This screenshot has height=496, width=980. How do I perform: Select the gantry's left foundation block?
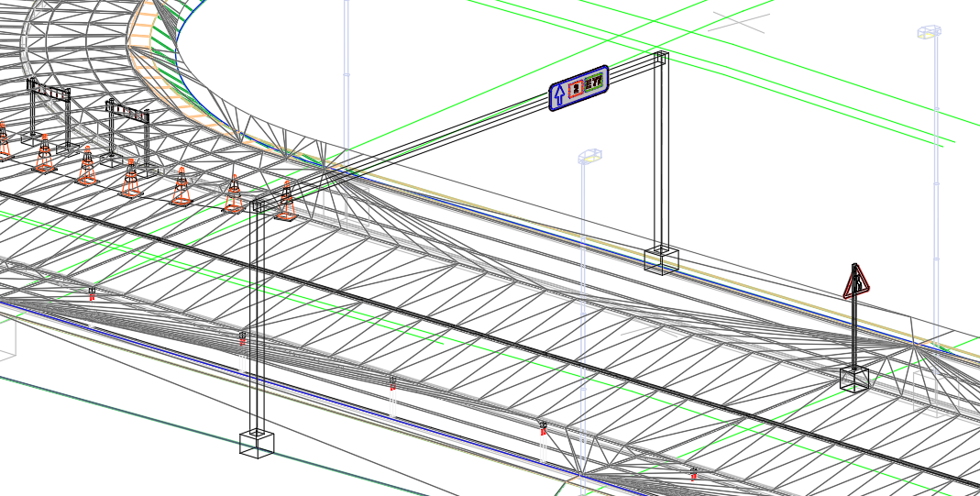(256, 442)
